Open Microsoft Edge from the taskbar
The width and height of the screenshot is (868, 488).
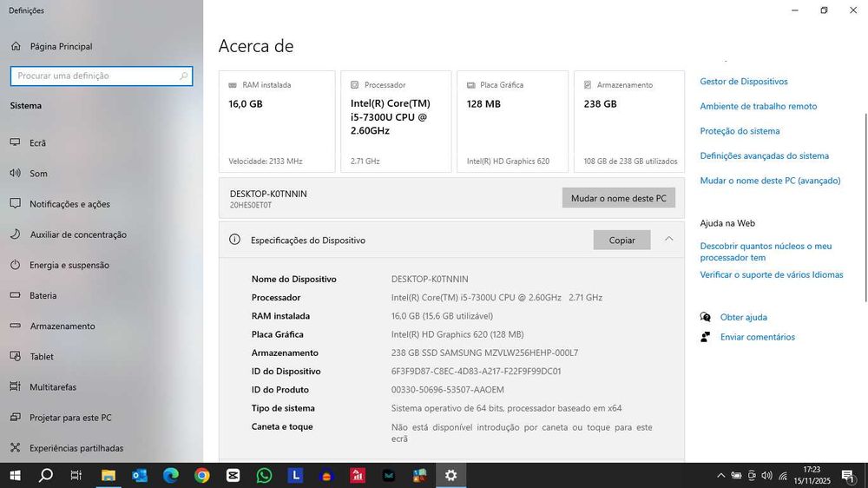[171, 475]
